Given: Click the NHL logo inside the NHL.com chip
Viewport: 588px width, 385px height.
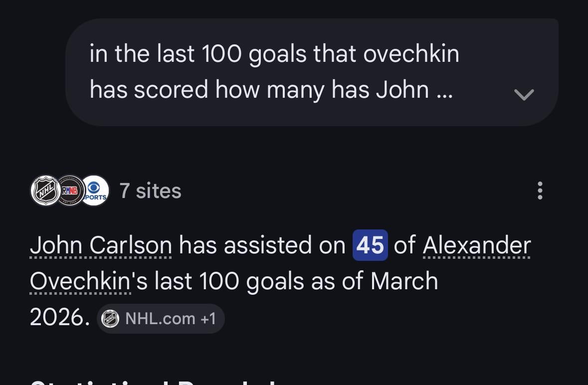Looking at the screenshot, I should click(111, 318).
